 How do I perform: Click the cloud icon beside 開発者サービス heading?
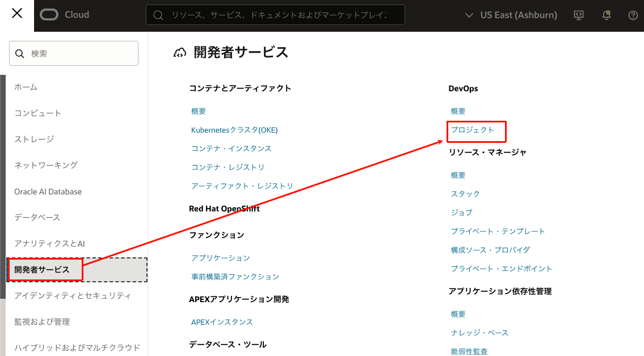[x=180, y=52]
